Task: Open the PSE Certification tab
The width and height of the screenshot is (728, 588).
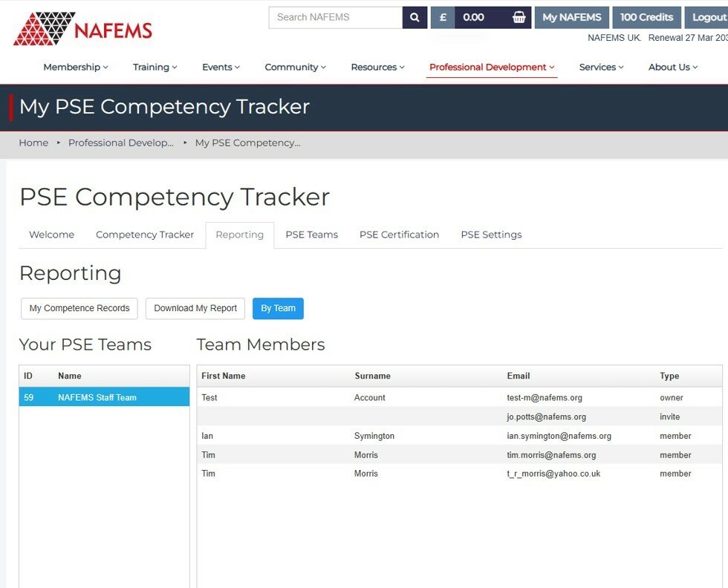Action: click(x=400, y=235)
